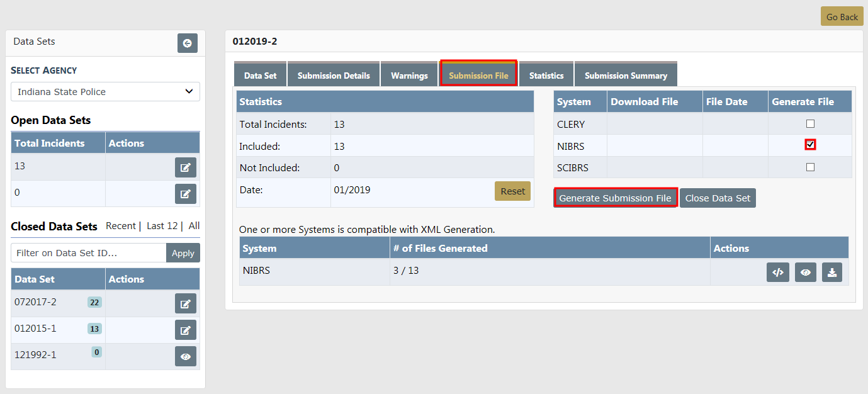868x394 pixels.
Task: Open the Warnings tab
Action: click(x=409, y=76)
